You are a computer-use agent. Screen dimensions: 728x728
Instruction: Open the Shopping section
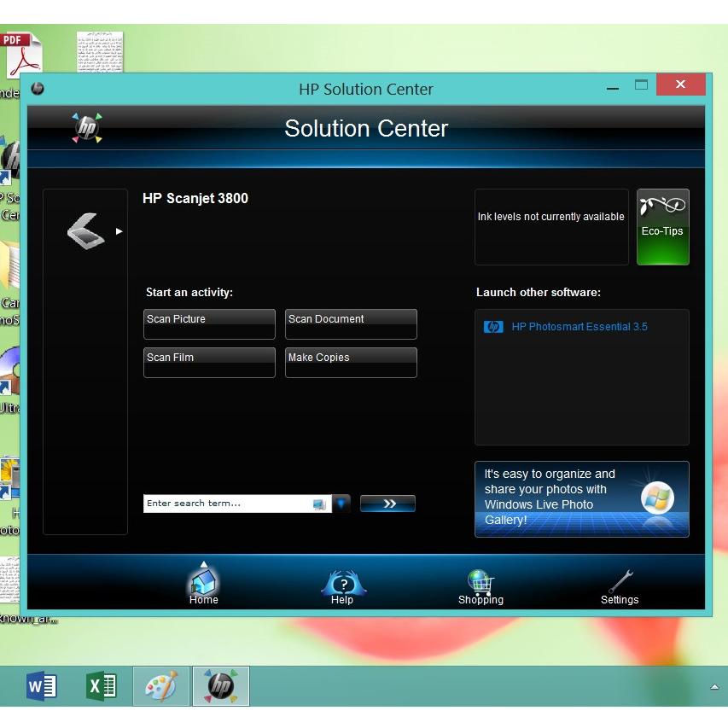pyautogui.click(x=480, y=585)
